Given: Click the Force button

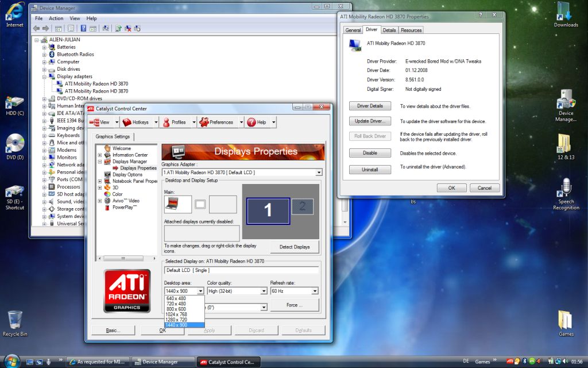Looking at the screenshot, I should click(295, 305).
